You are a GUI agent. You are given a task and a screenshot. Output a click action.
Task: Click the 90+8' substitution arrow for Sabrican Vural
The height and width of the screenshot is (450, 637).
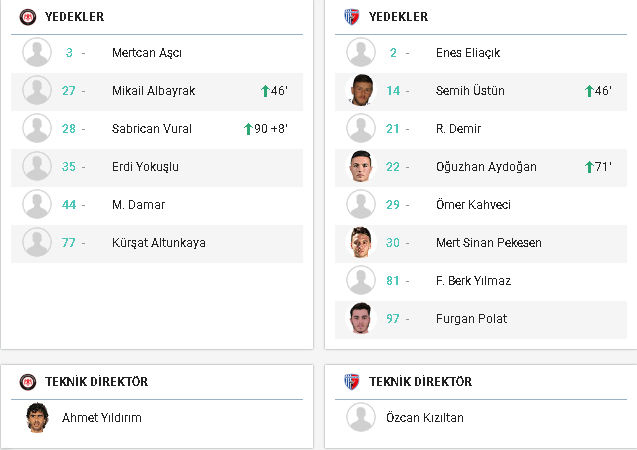click(x=248, y=129)
